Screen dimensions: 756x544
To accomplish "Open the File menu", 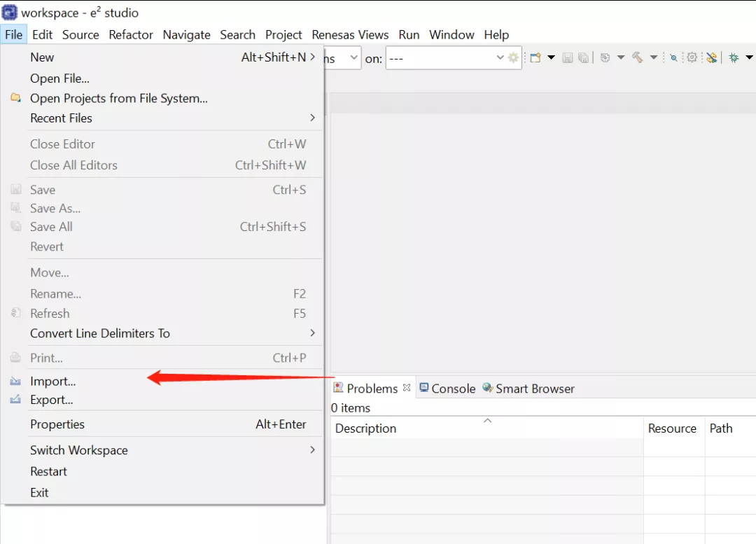I will pyautogui.click(x=13, y=35).
